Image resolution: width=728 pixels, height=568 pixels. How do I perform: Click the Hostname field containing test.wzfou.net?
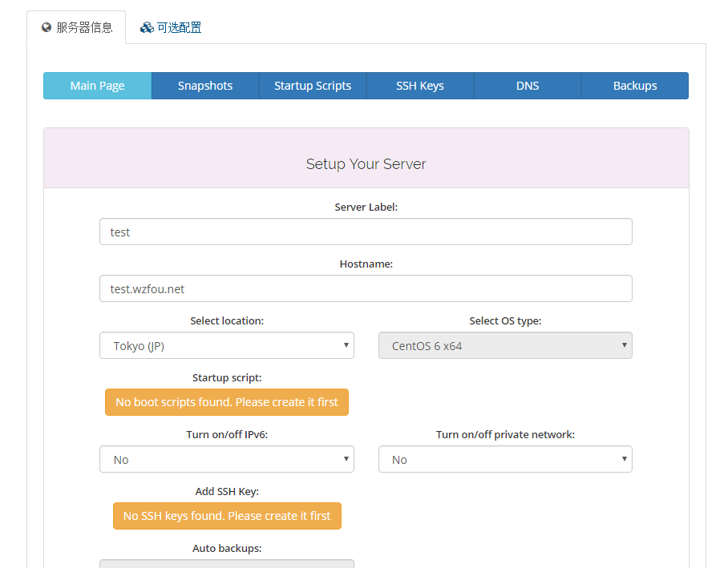coord(366,288)
